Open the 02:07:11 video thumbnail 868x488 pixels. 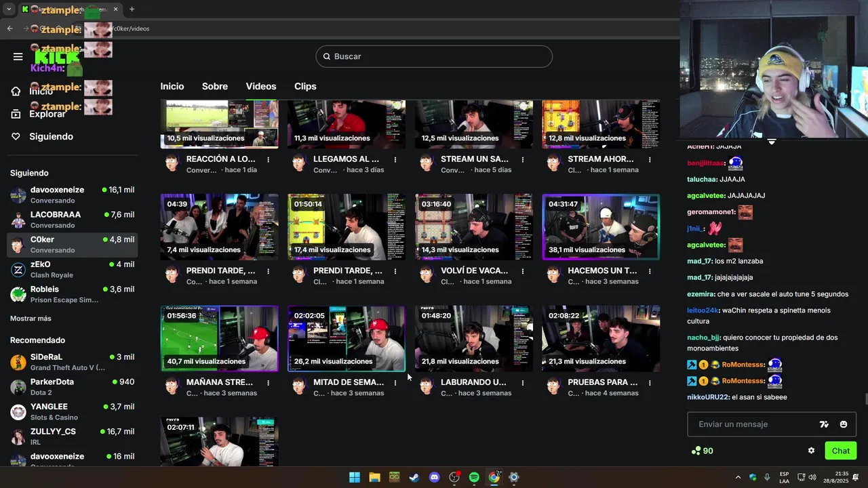click(219, 442)
